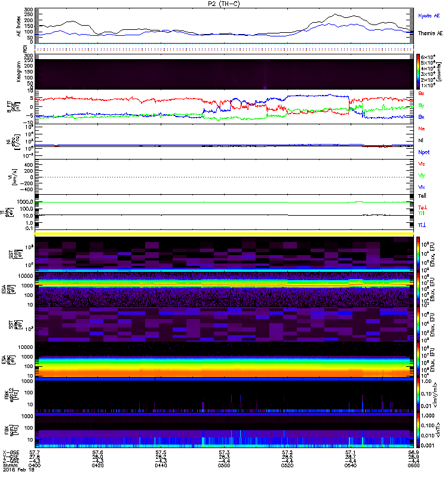The image size is (448, 478).
Task: Click the AE Index axis label
Action: 18,25
